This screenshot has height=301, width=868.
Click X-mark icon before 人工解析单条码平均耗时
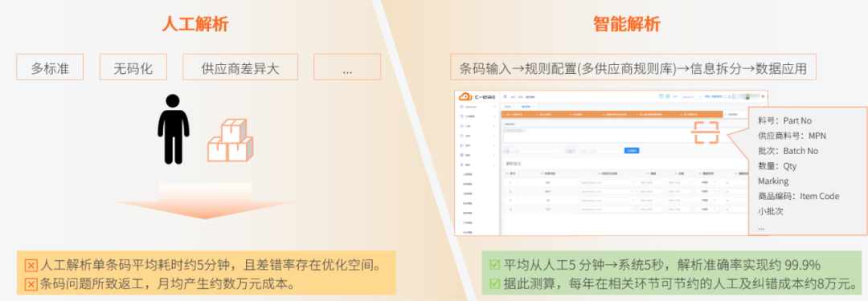click(31, 266)
